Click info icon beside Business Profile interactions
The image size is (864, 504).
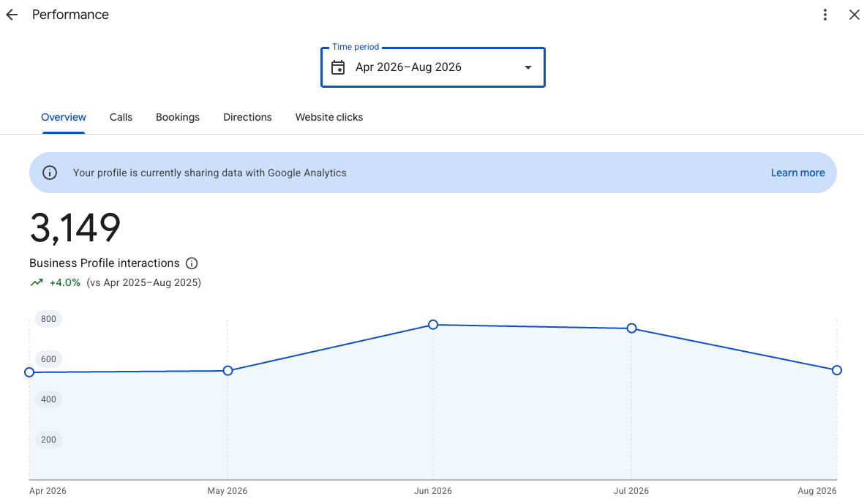(x=191, y=263)
